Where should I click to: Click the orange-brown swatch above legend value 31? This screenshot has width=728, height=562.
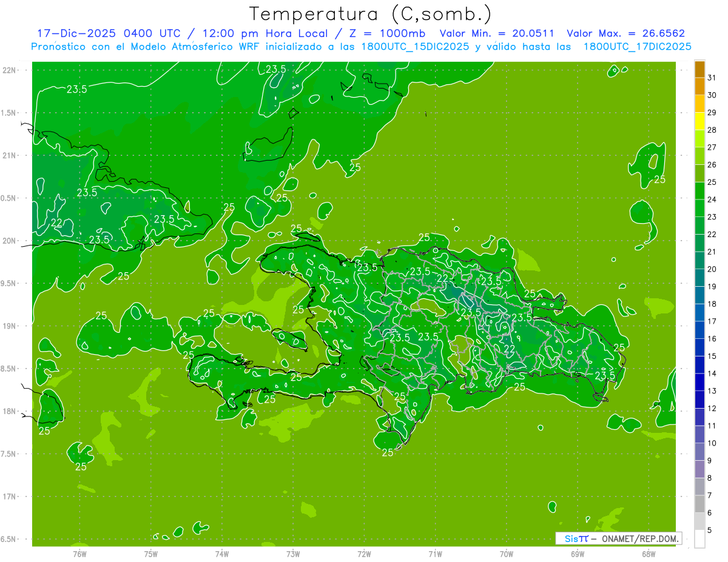(699, 69)
